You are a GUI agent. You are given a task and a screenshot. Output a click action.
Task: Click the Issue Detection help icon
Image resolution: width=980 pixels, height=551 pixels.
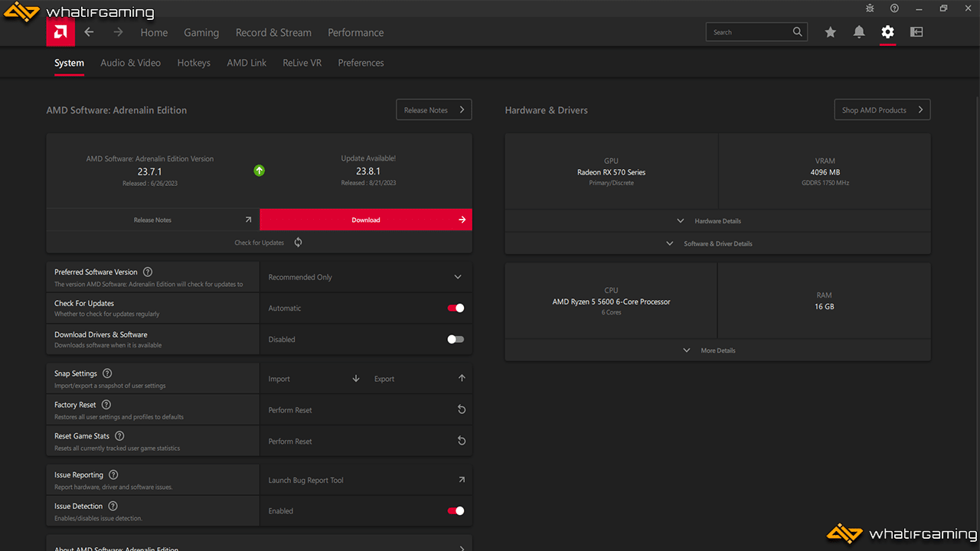pyautogui.click(x=113, y=506)
